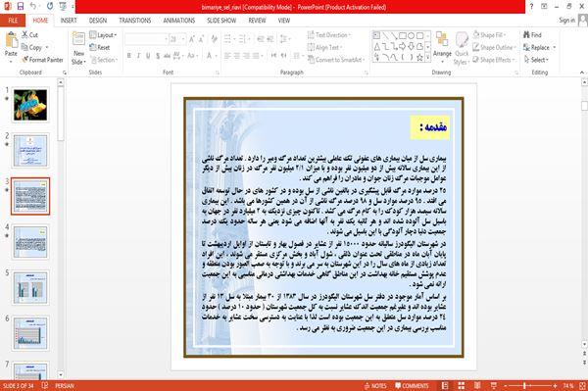
Task: Reset slide layout with Reset
Action: point(100,47)
